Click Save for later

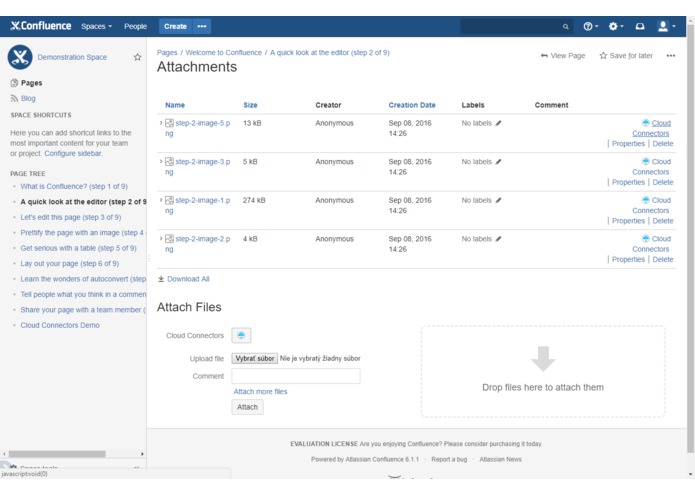click(x=626, y=56)
